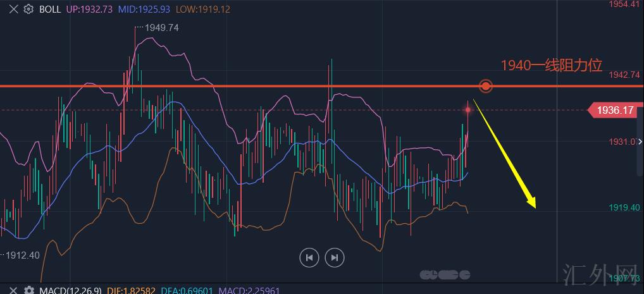644x294 pixels.
Task: Click the 1912.40 low price label
Action: (23, 255)
